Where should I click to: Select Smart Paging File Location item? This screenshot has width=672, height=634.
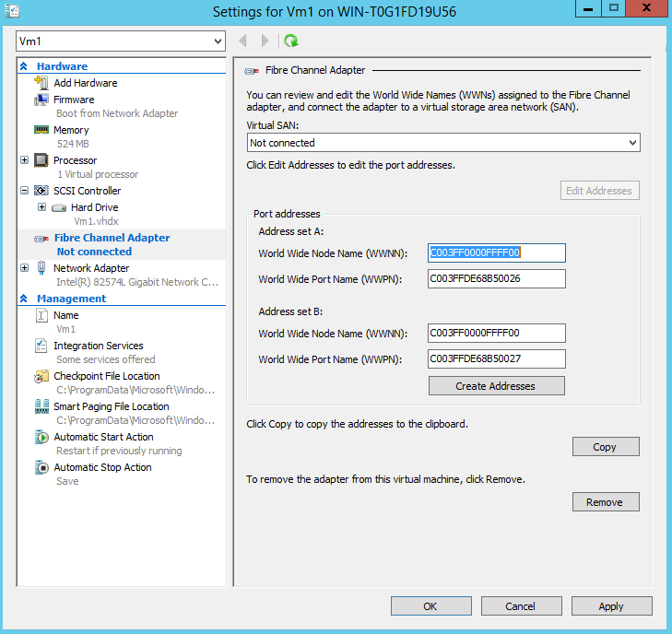coord(112,406)
